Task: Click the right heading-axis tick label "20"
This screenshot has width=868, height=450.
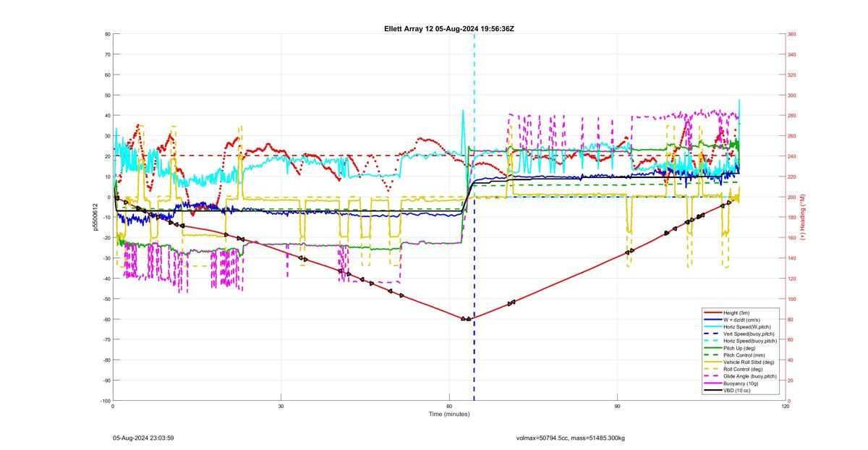Action: click(791, 381)
